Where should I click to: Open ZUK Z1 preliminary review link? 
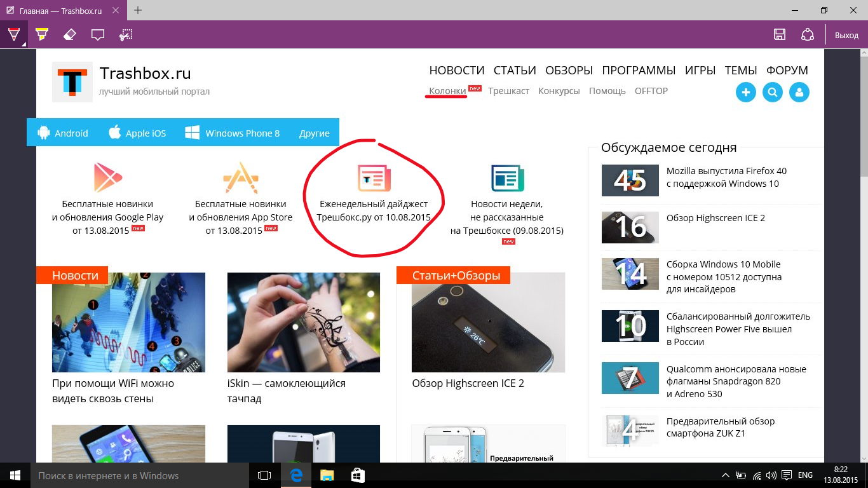pos(721,427)
